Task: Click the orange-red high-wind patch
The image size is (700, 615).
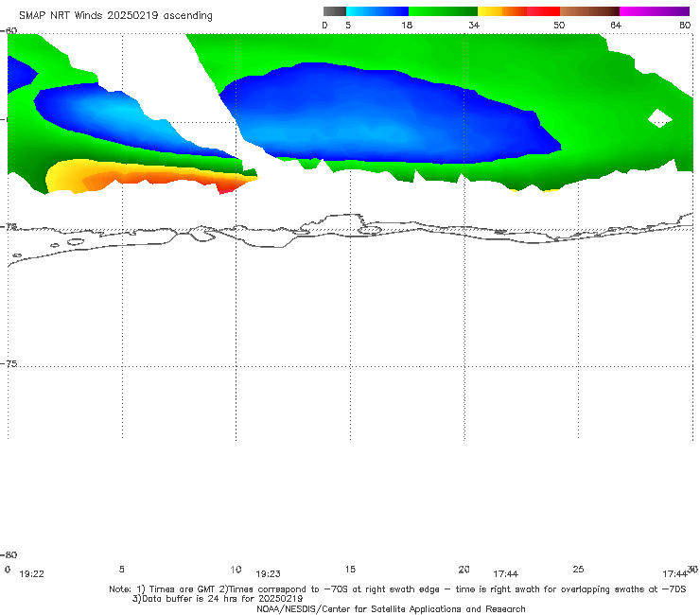Action: [169, 179]
